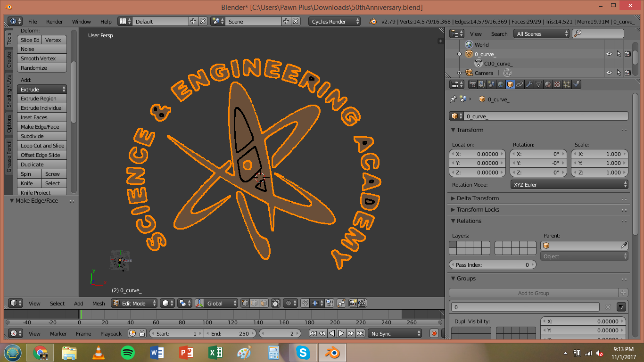The width and height of the screenshot is (644, 362).
Task: Open the Modifiers wrench tab
Action: (529, 84)
